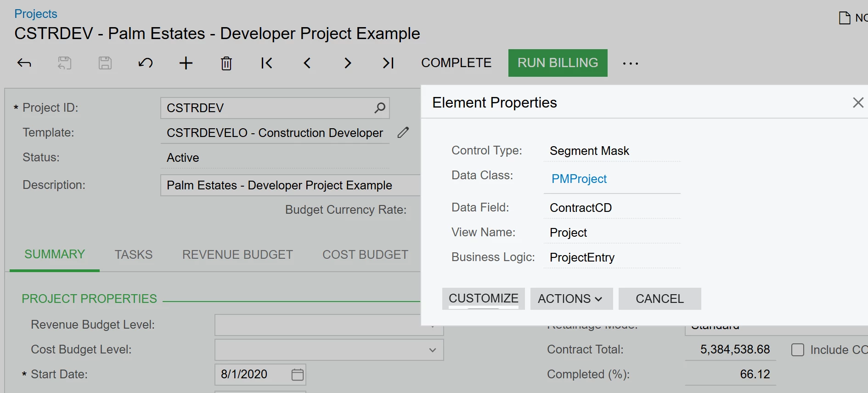Go to the last record
Image resolution: width=868 pixels, height=393 pixels.
click(x=388, y=63)
